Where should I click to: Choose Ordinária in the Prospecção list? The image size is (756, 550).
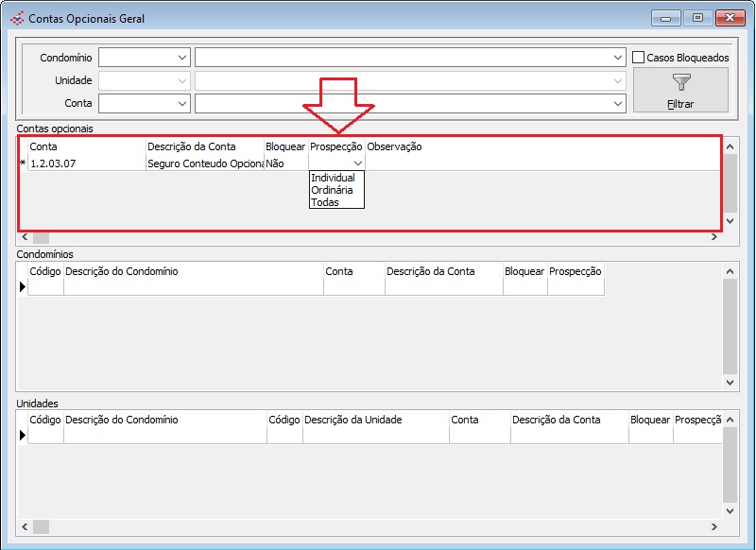[332, 190]
